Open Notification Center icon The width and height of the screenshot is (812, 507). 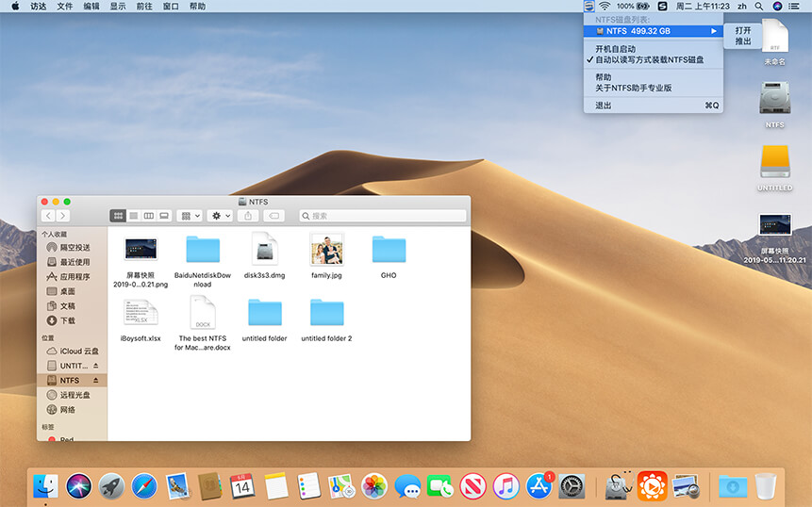(793, 7)
